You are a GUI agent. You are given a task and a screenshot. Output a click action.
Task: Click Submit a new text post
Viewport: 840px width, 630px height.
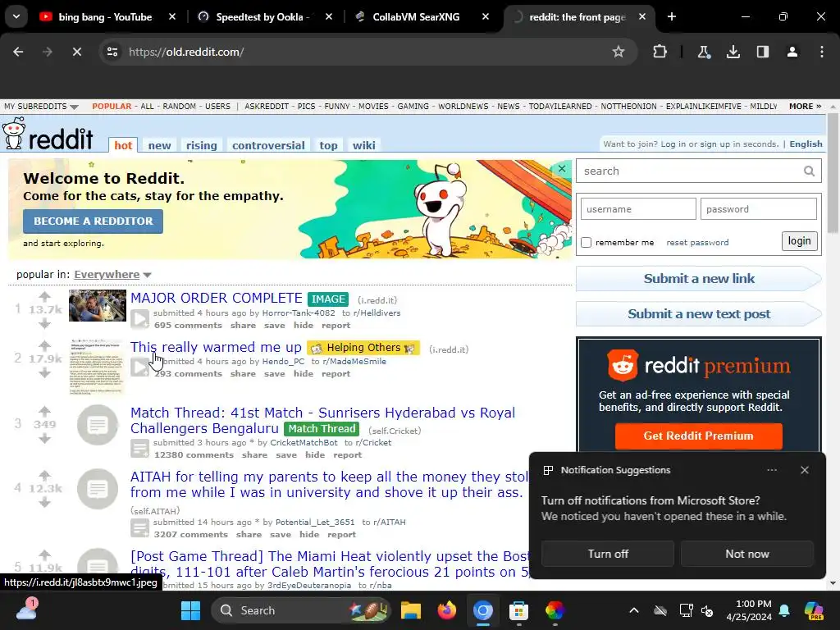(x=699, y=314)
